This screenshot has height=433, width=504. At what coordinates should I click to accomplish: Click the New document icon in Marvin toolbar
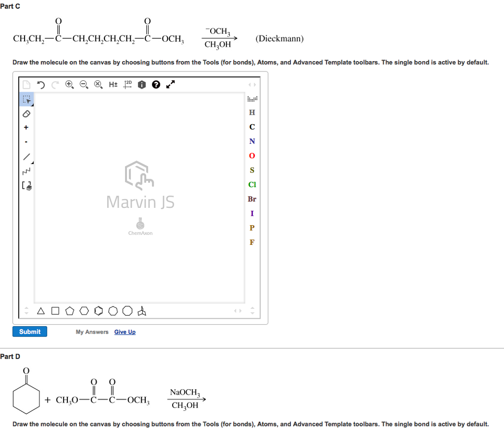[x=27, y=85]
